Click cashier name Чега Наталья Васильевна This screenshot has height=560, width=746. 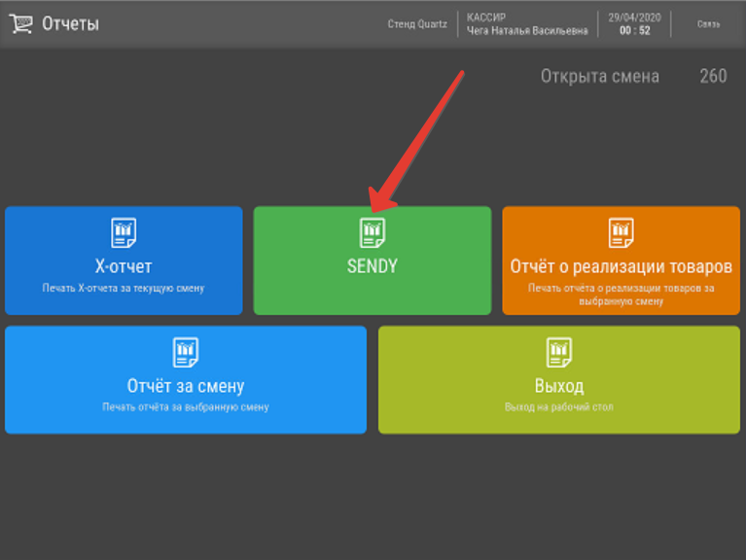pyautogui.click(x=527, y=30)
